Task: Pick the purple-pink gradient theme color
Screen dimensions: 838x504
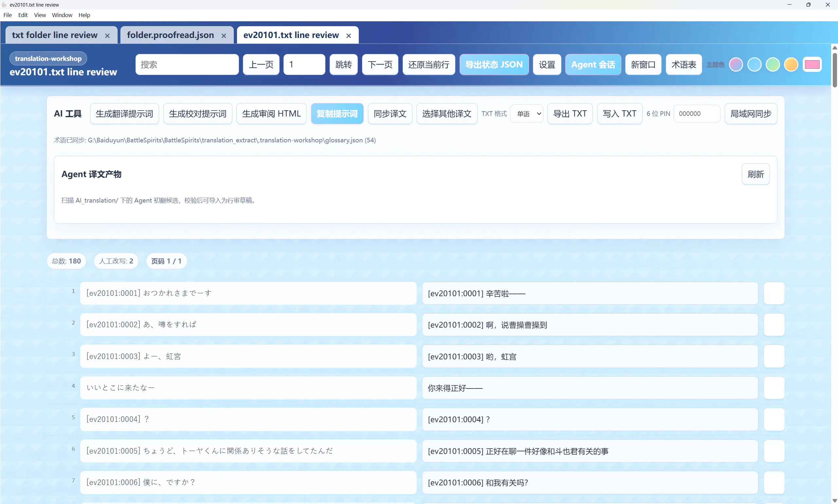Action: point(736,64)
